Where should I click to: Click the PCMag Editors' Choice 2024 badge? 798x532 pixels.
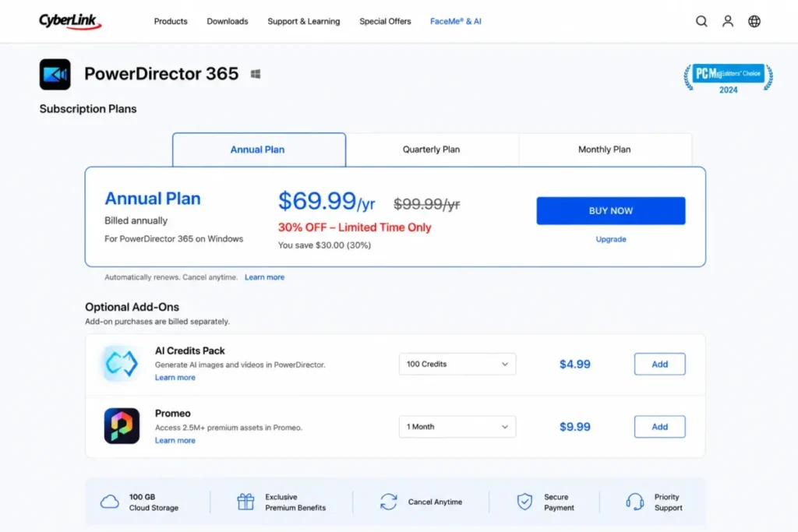pos(729,79)
